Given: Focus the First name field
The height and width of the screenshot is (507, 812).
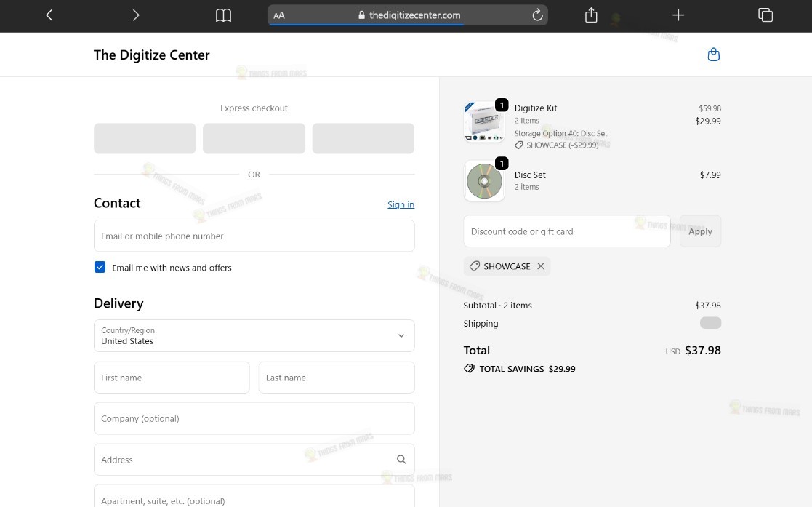Looking at the screenshot, I should pyautogui.click(x=172, y=378).
